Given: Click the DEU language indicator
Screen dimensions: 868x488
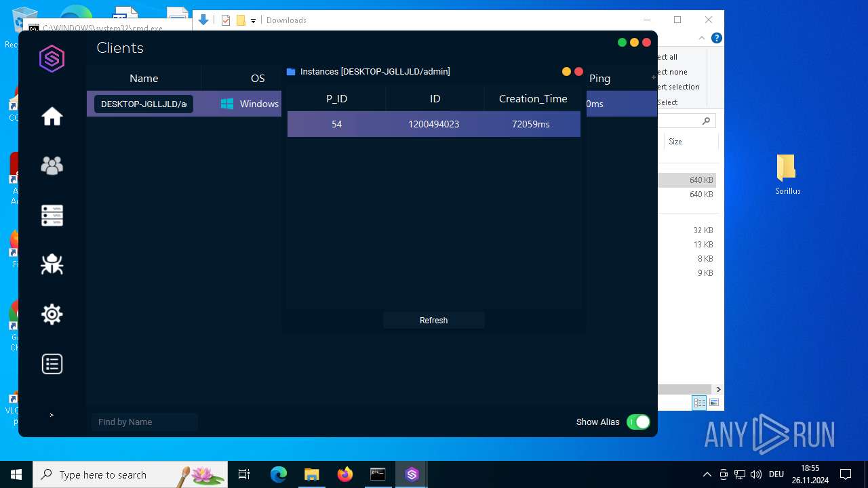Looking at the screenshot, I should [x=776, y=474].
